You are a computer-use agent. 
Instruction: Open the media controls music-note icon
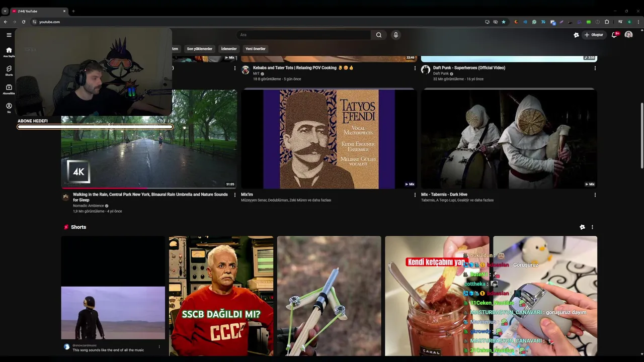tap(620, 22)
